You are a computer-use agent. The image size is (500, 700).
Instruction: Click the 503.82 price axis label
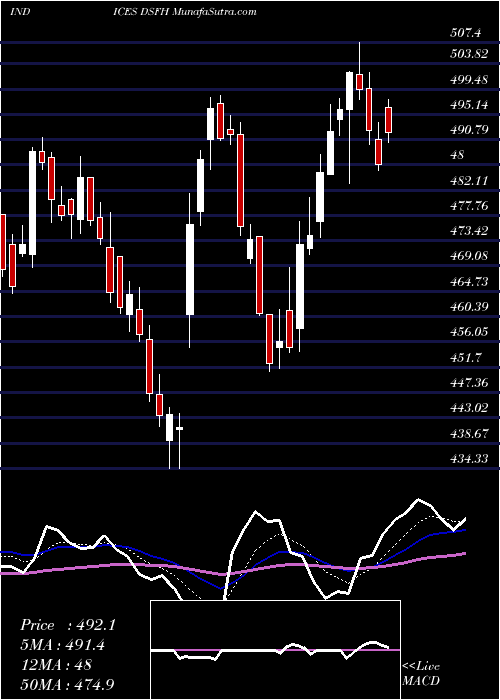tap(469, 54)
